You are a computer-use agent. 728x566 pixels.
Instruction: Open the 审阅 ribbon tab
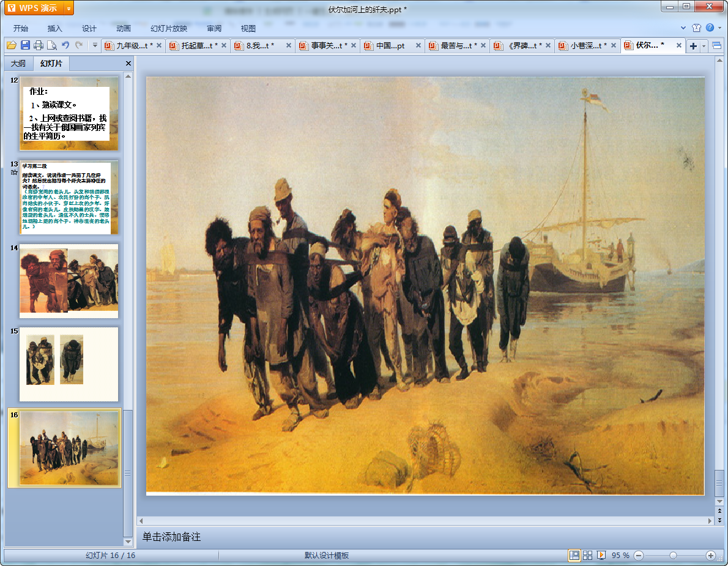pos(214,28)
